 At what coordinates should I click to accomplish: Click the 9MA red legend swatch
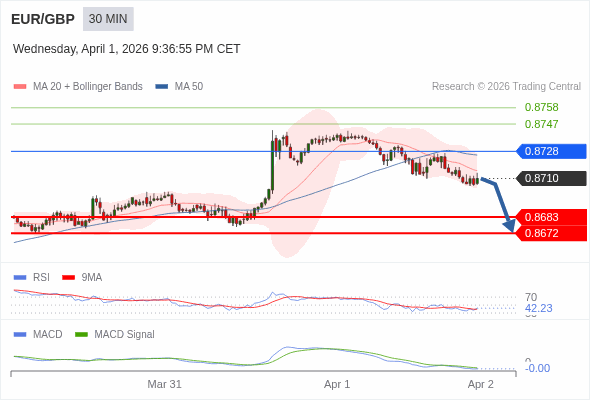pos(68,278)
